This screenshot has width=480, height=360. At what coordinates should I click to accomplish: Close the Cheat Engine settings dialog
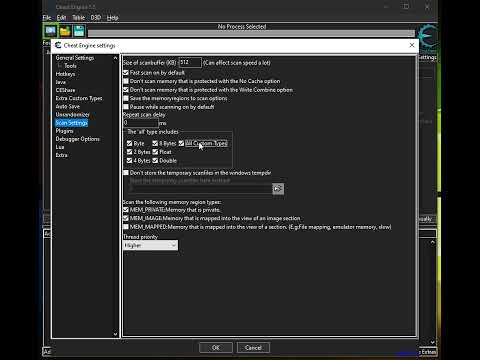click(x=412, y=45)
